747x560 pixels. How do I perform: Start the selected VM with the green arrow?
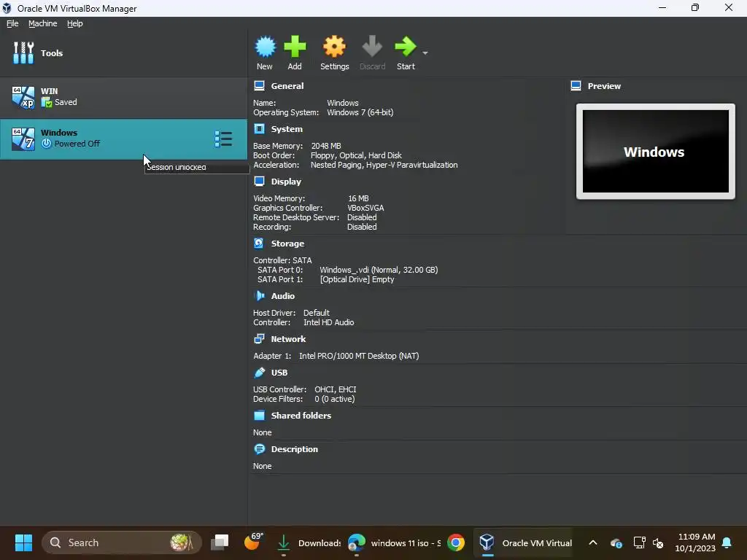coord(406,47)
